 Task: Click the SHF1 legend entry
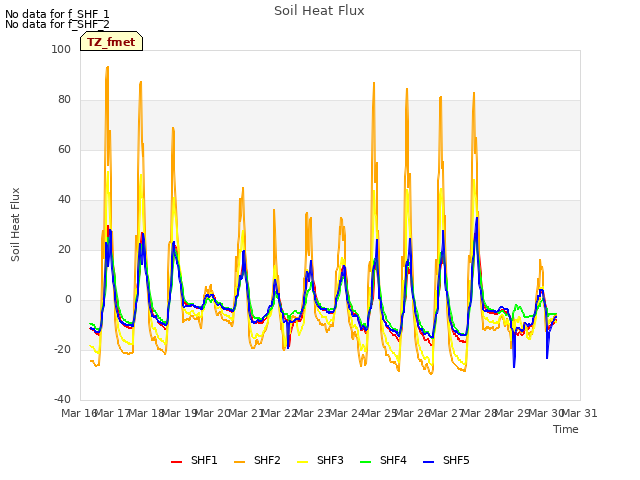click(194, 461)
